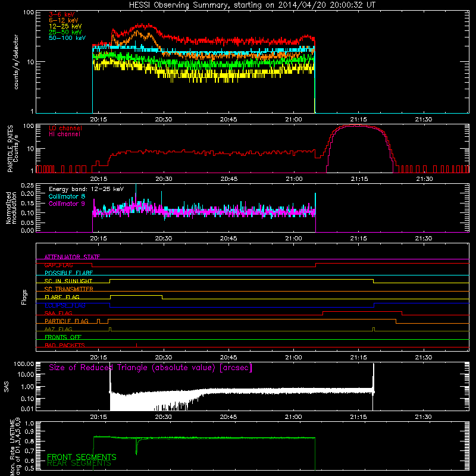Click the Size of Reduced Triangle title
Viewport: 476px width, 476px height.
click(151, 368)
